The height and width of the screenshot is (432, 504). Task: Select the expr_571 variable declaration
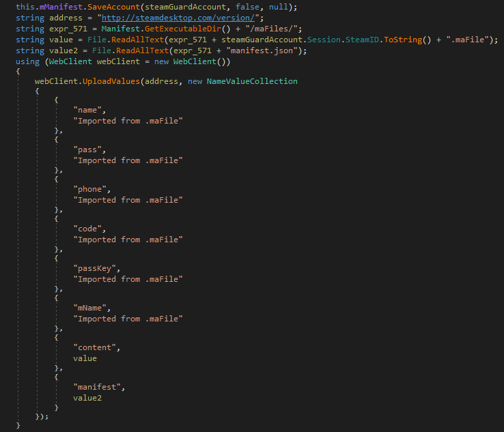[x=68, y=29]
